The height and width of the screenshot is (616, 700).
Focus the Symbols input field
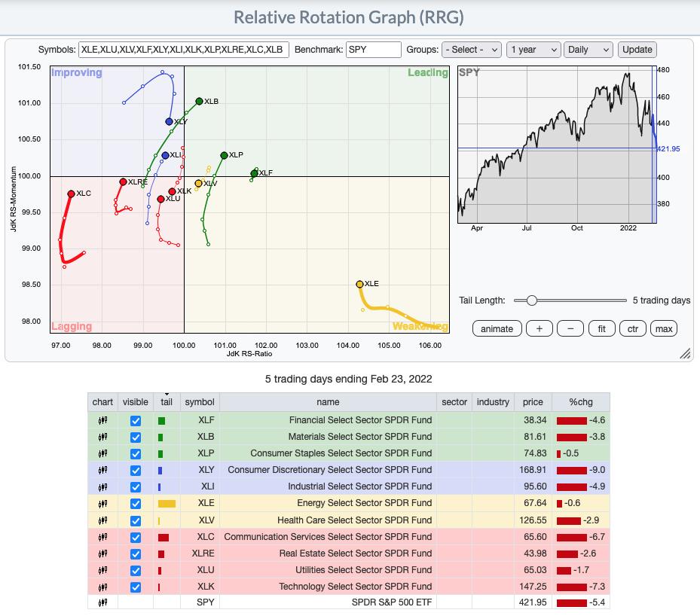(x=184, y=50)
